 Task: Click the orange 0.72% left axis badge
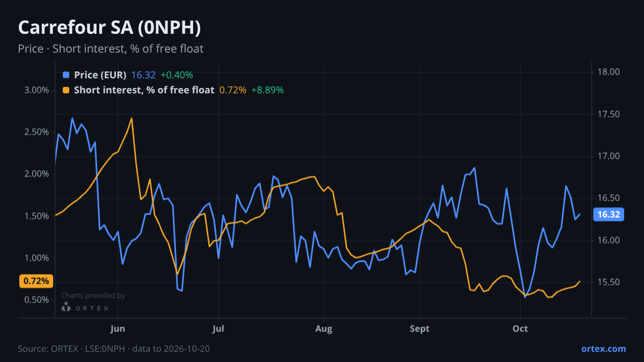point(36,281)
